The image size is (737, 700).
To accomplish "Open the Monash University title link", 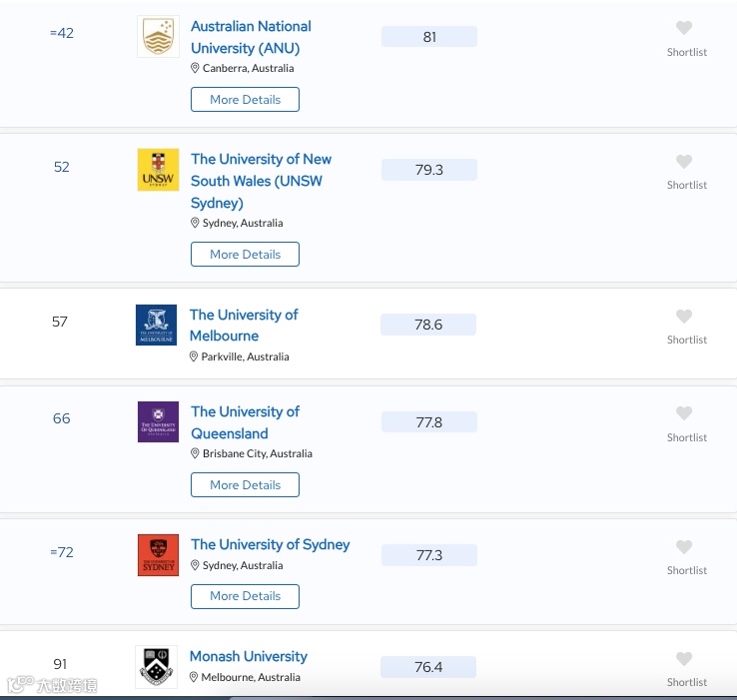I will pyautogui.click(x=249, y=656).
